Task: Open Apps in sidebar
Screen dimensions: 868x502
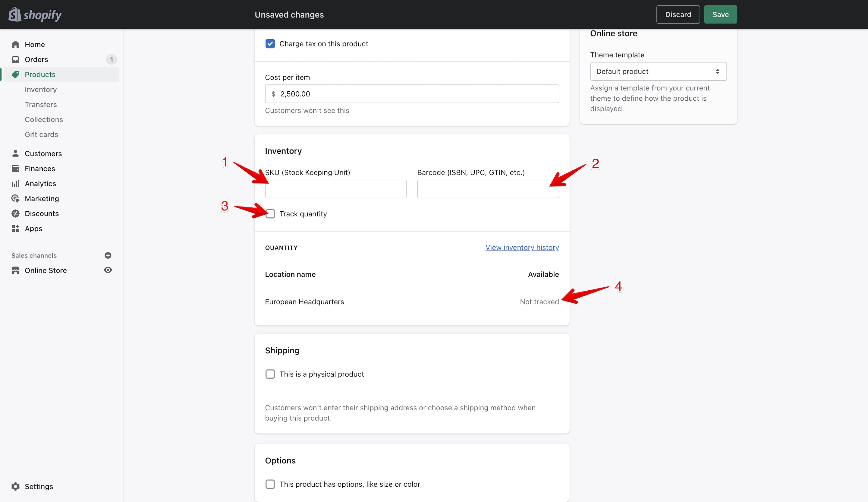Action: [33, 229]
